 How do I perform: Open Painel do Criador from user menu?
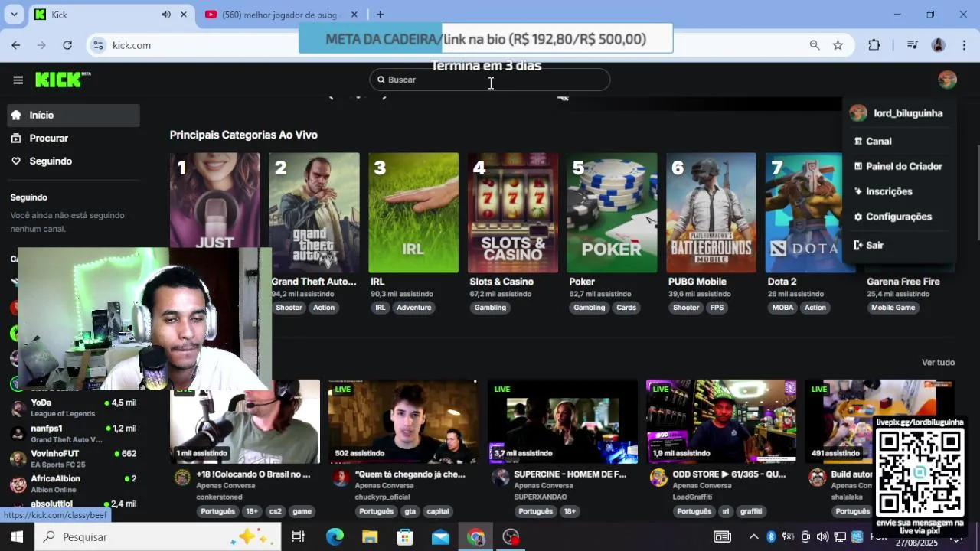coord(899,167)
